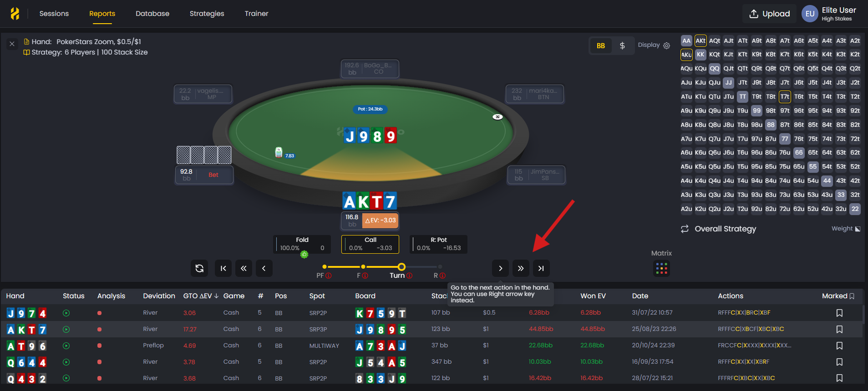868x391 pixels.
Task: Switch display units to dollar sign
Action: coord(622,45)
